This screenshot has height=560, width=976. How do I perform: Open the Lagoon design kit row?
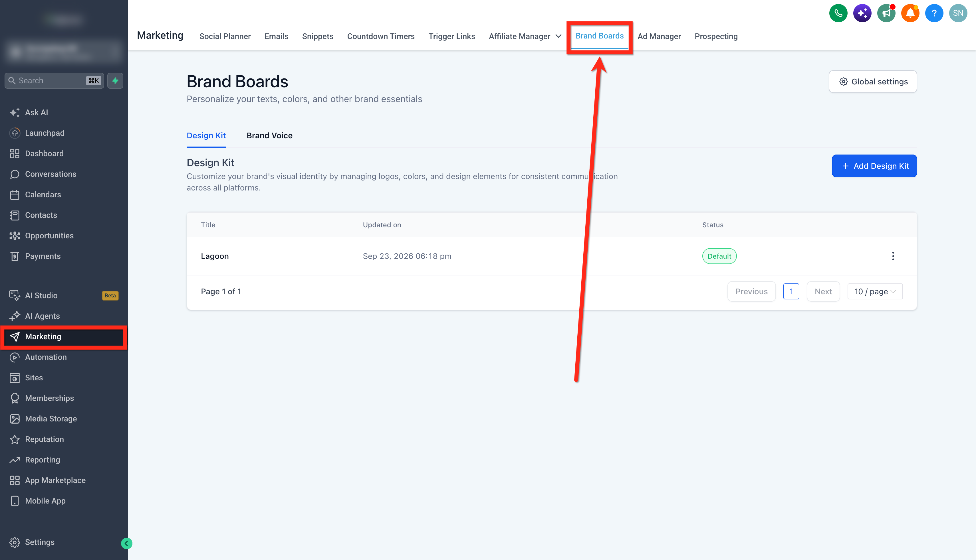coord(552,256)
